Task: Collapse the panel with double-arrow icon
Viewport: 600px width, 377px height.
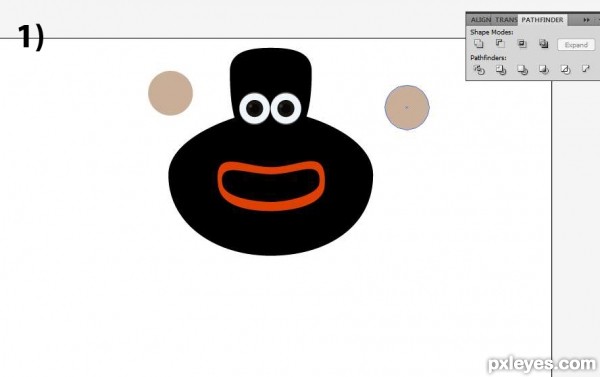Action: pos(586,20)
